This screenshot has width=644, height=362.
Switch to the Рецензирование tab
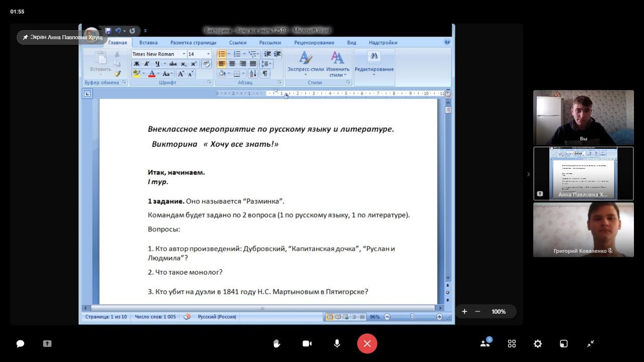point(314,43)
